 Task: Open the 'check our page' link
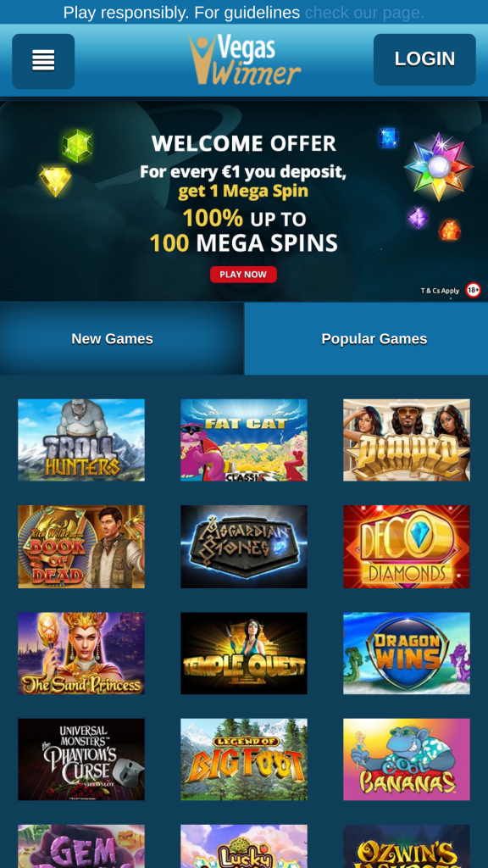(x=364, y=12)
